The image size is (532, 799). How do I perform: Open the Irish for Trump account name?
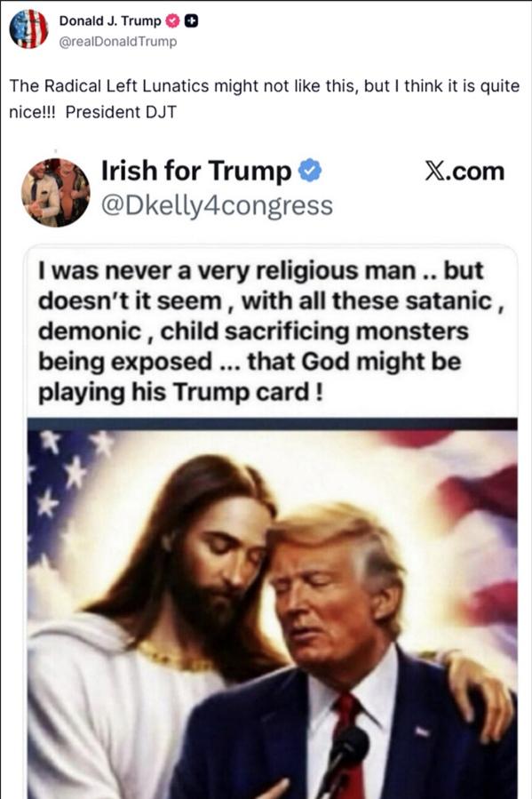[x=196, y=171]
